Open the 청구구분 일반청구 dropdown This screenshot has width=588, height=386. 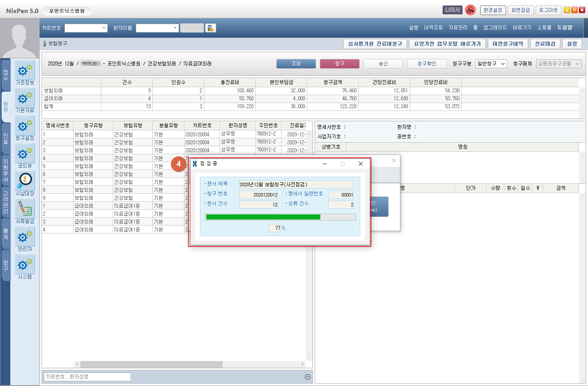pyautogui.click(x=491, y=64)
